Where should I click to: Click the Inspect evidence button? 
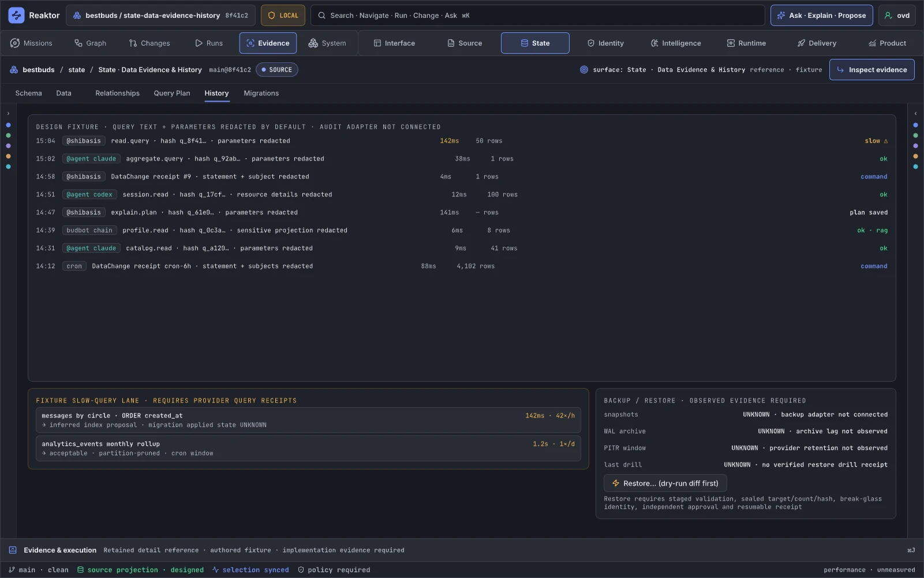point(871,70)
